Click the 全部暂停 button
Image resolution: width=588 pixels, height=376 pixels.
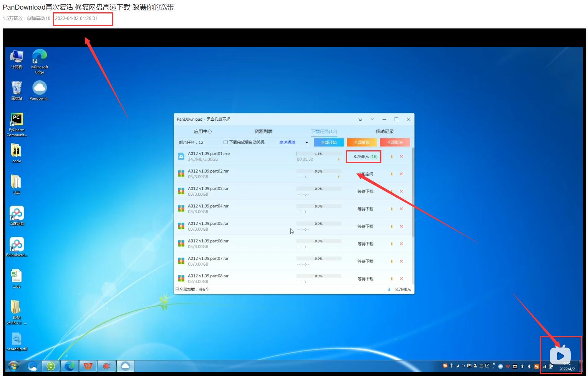[x=362, y=142]
